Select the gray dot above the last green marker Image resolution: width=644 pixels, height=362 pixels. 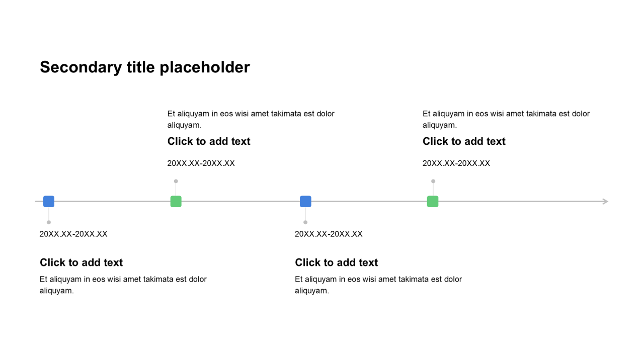pyautogui.click(x=433, y=181)
